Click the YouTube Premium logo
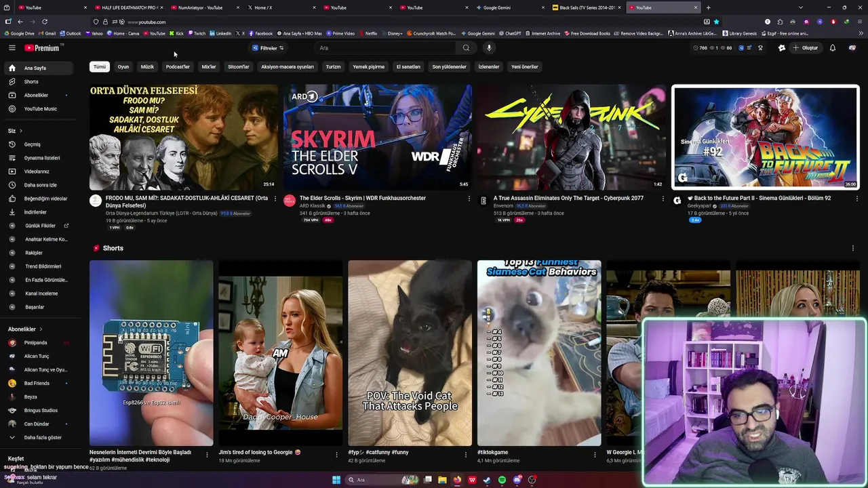 click(42, 47)
